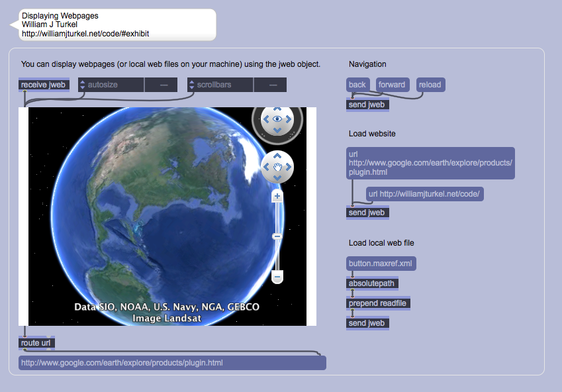Click the zoom slider handle
The height and width of the screenshot is (392, 562).
(x=277, y=236)
